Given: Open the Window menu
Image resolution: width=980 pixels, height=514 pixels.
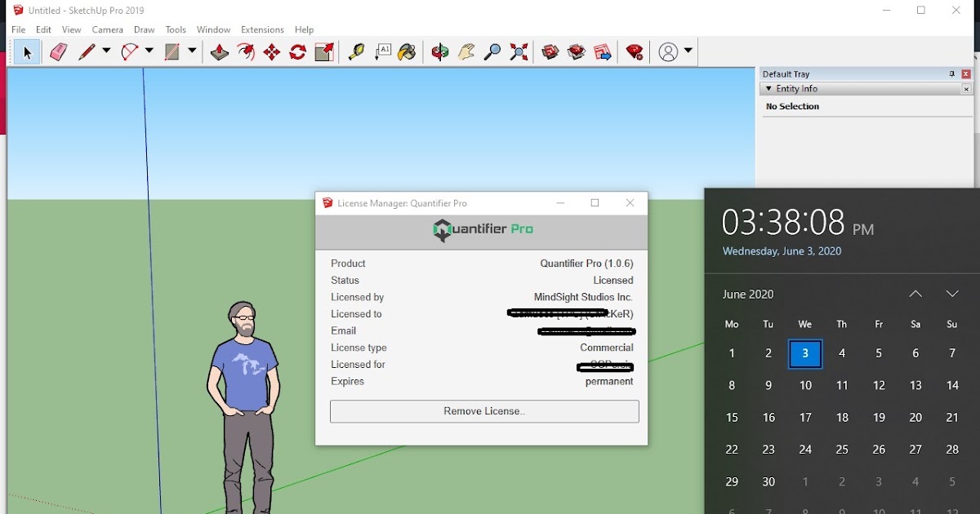Looking at the screenshot, I should tap(213, 30).
